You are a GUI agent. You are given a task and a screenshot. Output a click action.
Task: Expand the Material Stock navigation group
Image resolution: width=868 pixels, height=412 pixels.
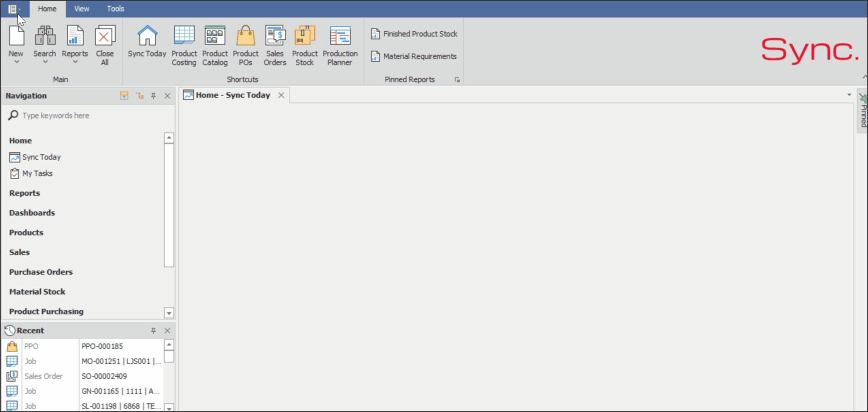tap(37, 292)
